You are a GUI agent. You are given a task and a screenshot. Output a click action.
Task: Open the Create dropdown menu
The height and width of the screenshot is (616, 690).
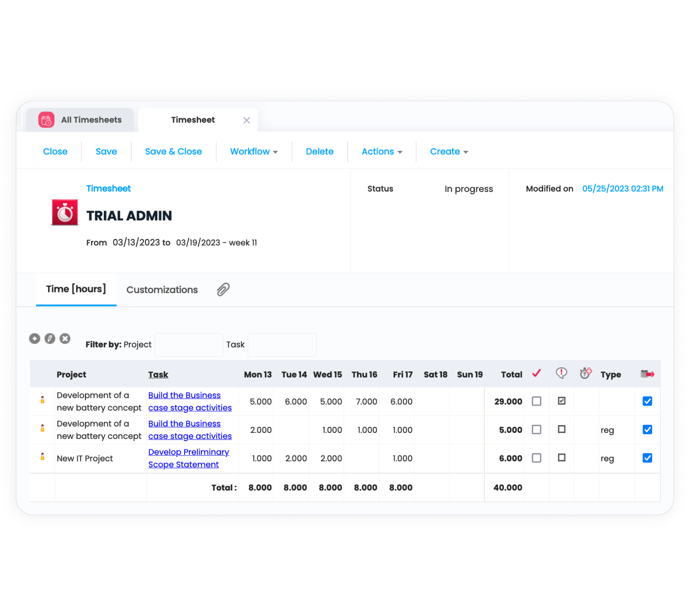click(x=449, y=152)
